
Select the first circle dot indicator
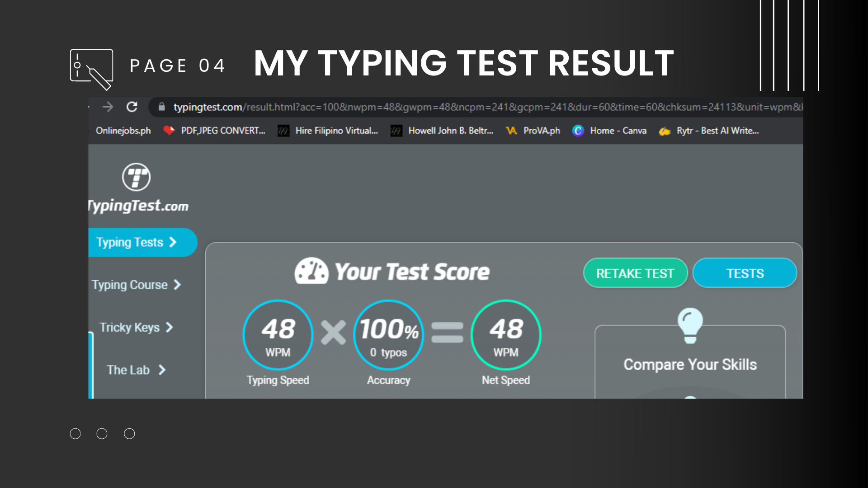75,434
